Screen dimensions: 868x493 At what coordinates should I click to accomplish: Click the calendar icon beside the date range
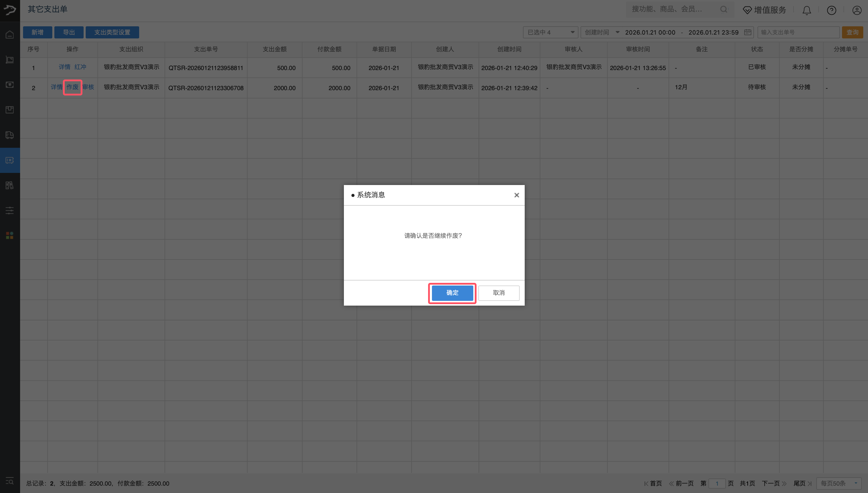(x=747, y=32)
